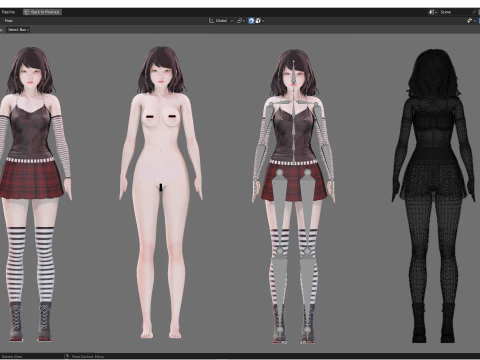The image size is (480, 360).
Task: Click the mouse icon in status bar
Action: pyautogui.click(x=66, y=356)
